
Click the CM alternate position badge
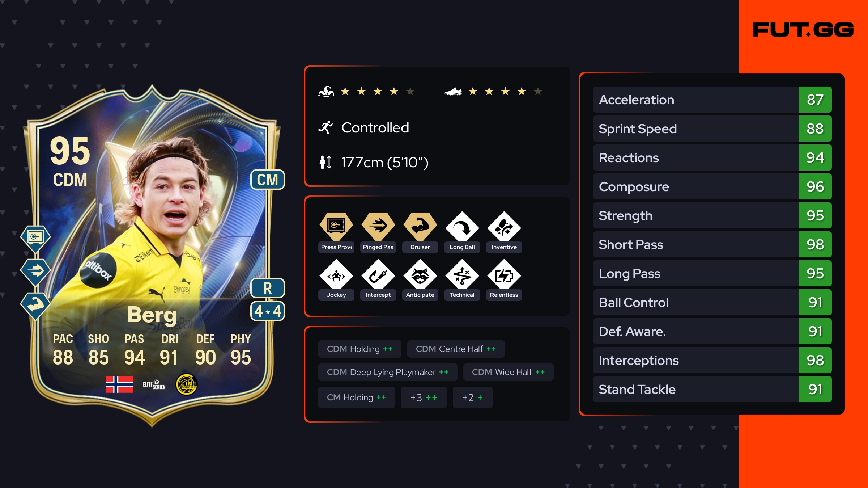click(x=268, y=180)
